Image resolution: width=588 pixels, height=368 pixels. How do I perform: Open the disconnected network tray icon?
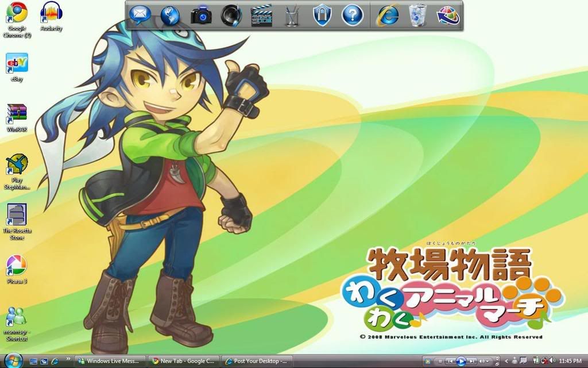point(544,361)
